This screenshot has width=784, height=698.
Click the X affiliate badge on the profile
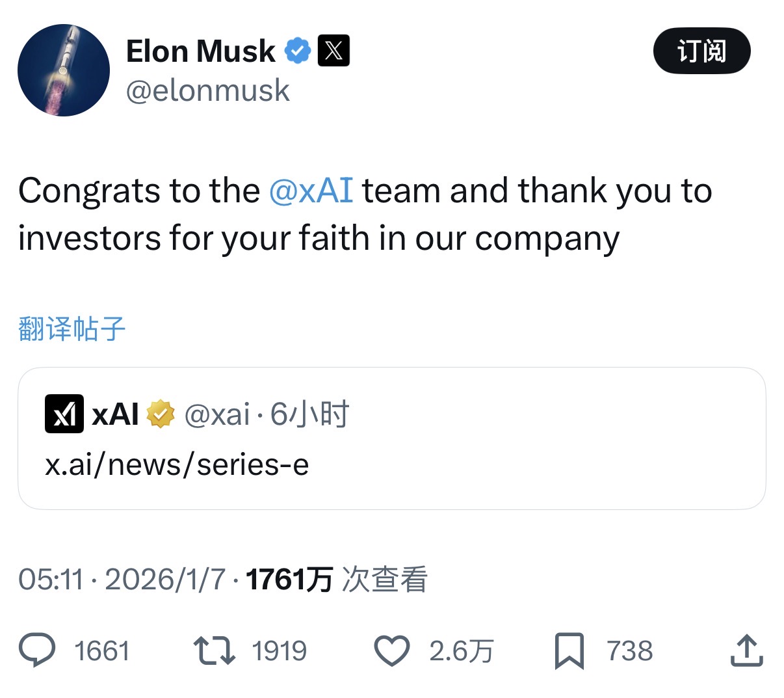point(332,49)
